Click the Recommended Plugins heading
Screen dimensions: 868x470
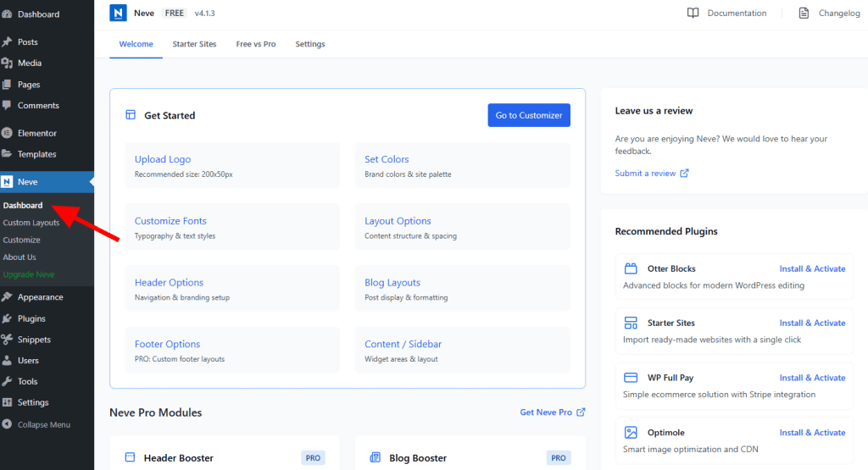click(x=666, y=231)
